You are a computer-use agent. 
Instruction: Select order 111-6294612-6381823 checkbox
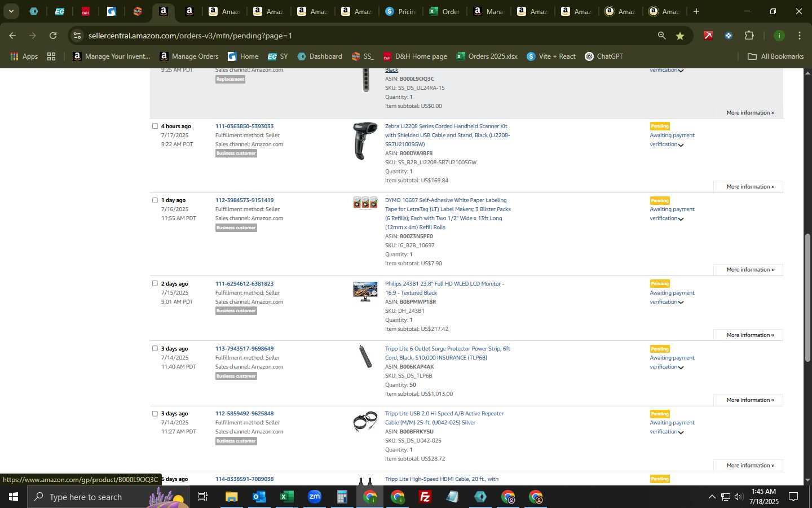tap(155, 283)
